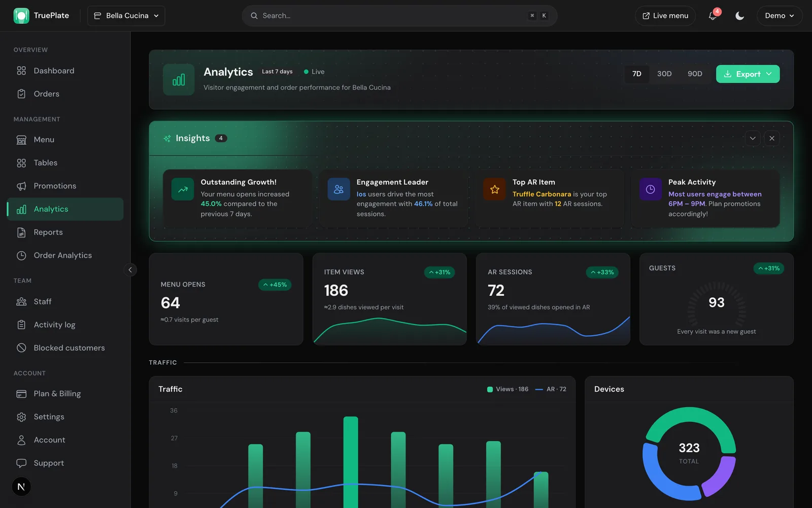Click the large Analytics header chart icon
This screenshot has width=812, height=508.
(179, 80)
